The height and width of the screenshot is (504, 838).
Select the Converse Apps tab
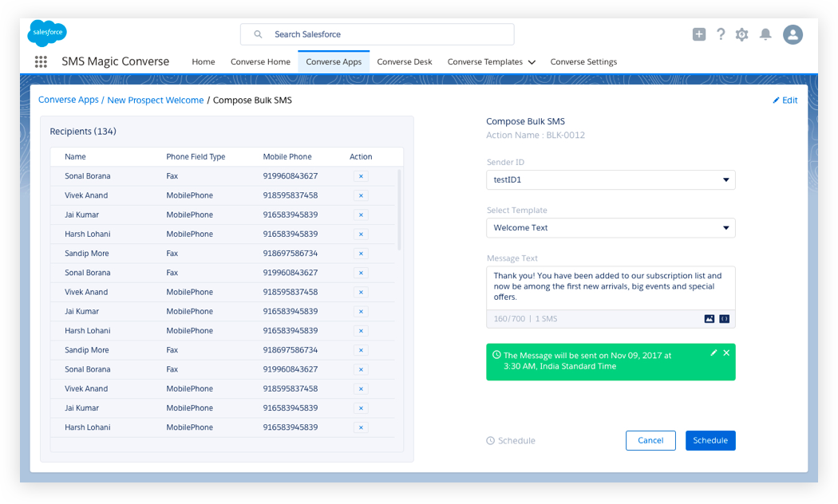334,62
